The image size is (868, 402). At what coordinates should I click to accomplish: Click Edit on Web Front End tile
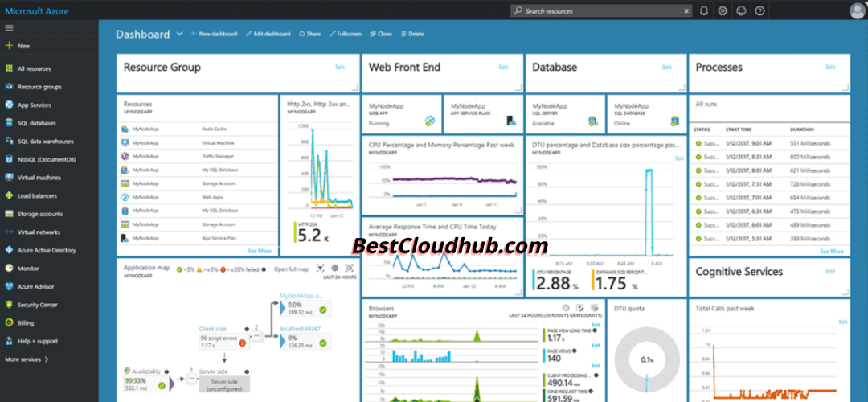click(503, 67)
